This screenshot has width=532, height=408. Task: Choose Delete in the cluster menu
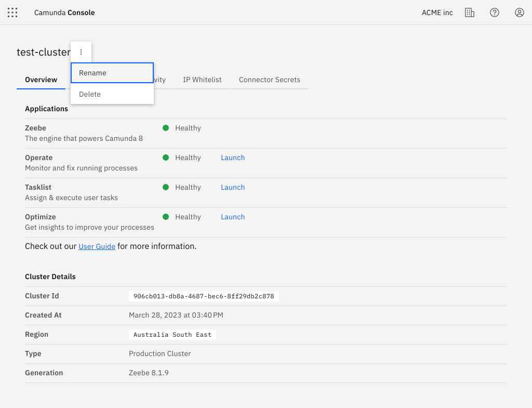[x=112, y=94]
